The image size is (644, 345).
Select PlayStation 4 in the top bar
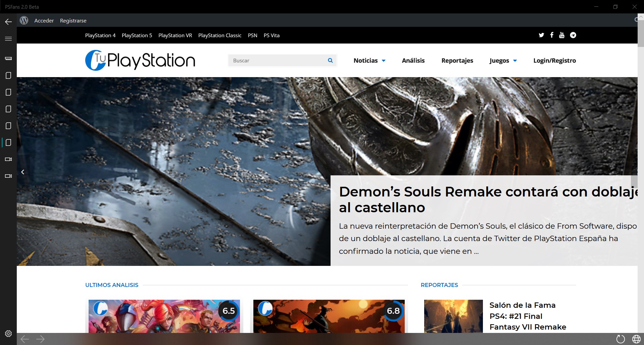click(100, 35)
